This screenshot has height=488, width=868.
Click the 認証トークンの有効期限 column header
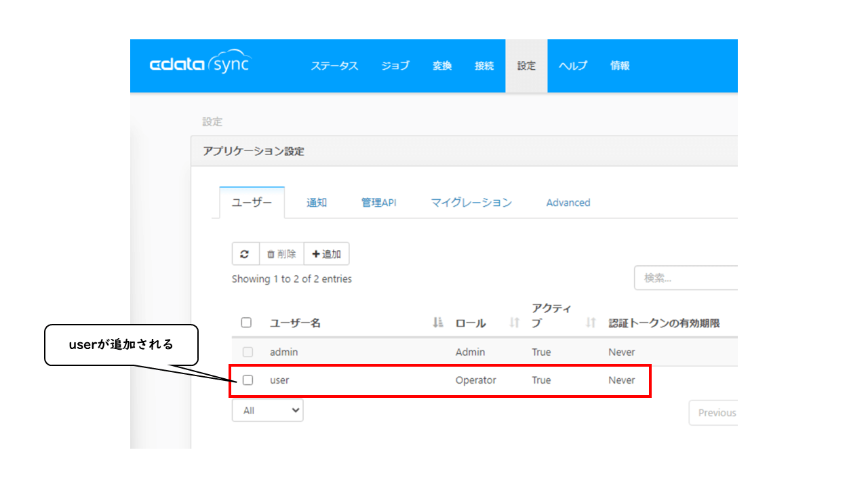664,323
